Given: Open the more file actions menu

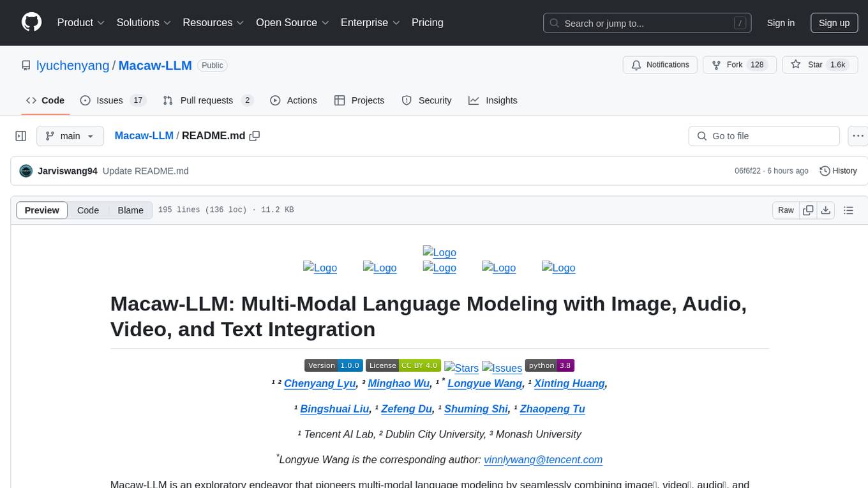Looking at the screenshot, I should pyautogui.click(x=858, y=136).
